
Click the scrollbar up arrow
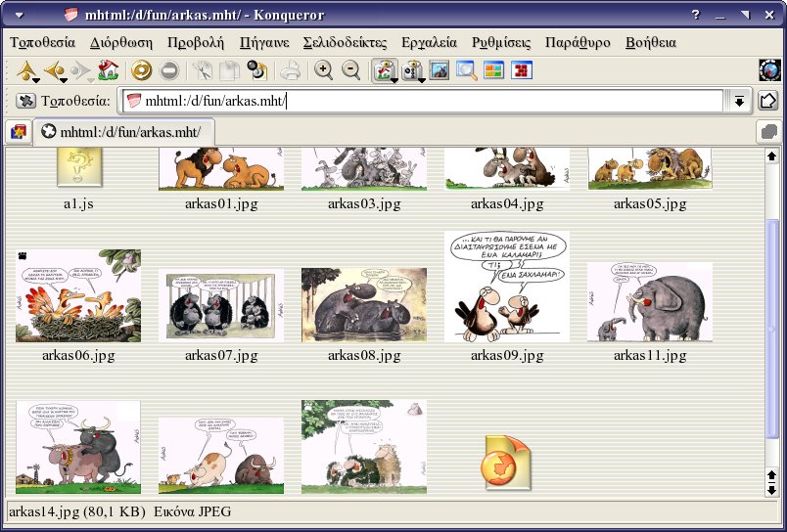point(772,156)
